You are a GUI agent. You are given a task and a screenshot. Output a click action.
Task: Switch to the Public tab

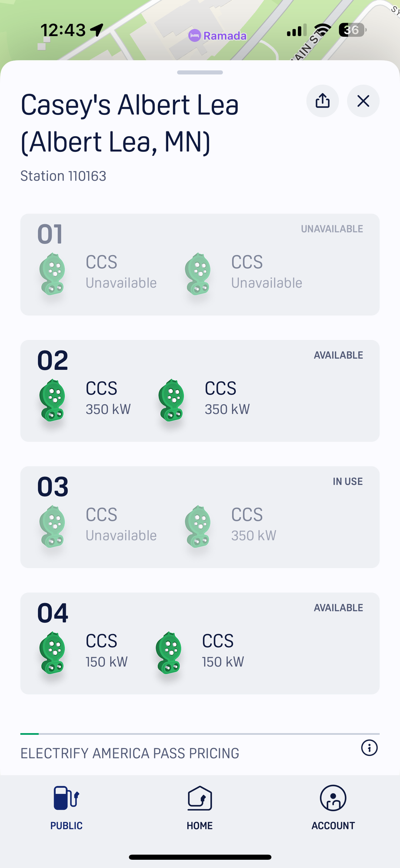point(66,808)
